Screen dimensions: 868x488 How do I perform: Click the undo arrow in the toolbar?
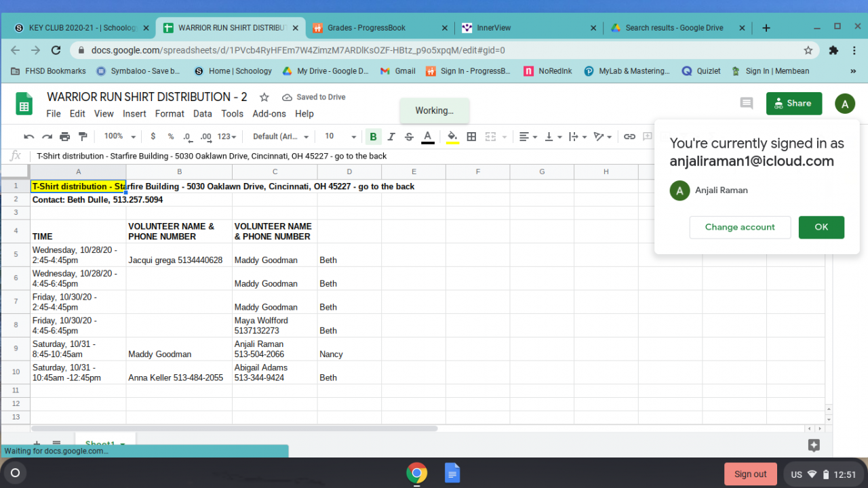29,136
